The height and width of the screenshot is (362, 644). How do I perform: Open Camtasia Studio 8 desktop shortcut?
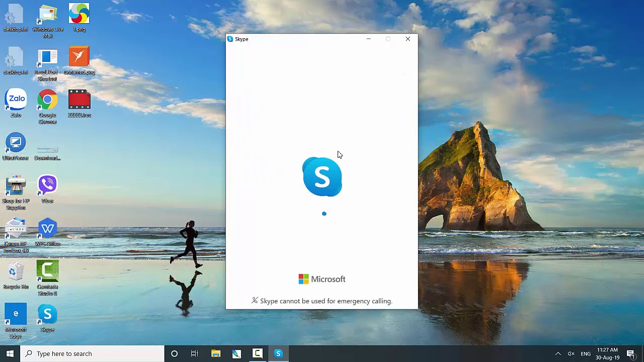tap(47, 279)
